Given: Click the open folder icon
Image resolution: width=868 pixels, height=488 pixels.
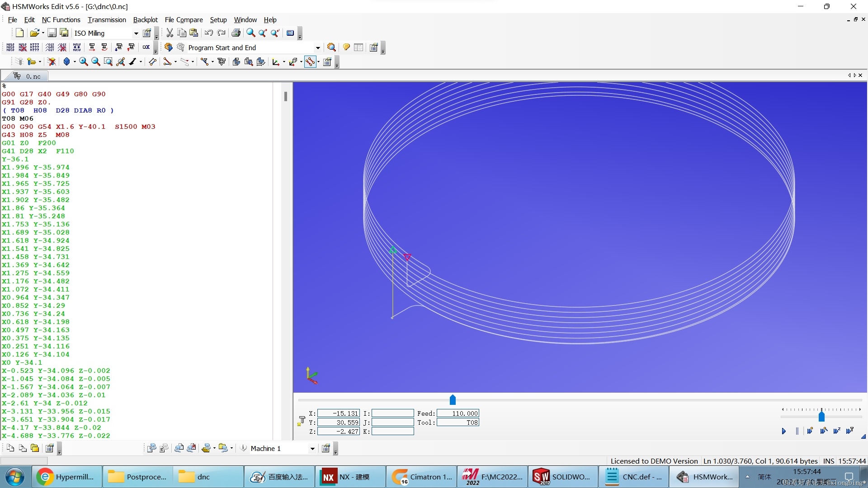Looking at the screenshot, I should 34,33.
